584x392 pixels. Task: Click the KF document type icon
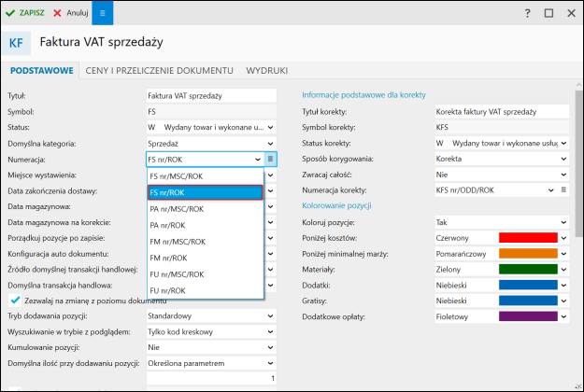(17, 43)
